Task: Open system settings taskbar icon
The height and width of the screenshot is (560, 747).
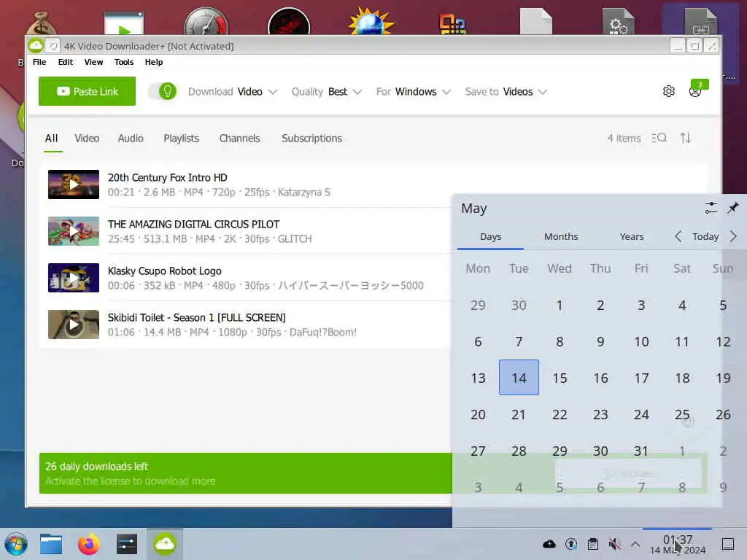Action: [127, 544]
